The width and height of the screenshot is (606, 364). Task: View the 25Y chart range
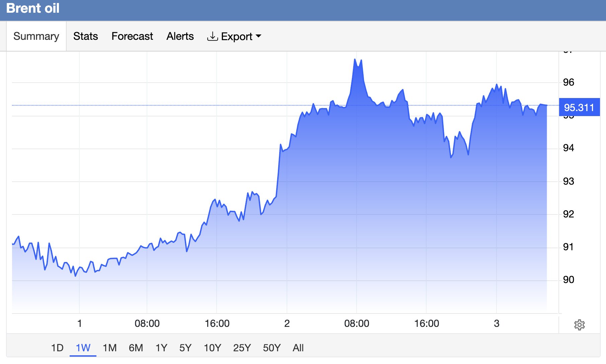pyautogui.click(x=242, y=348)
